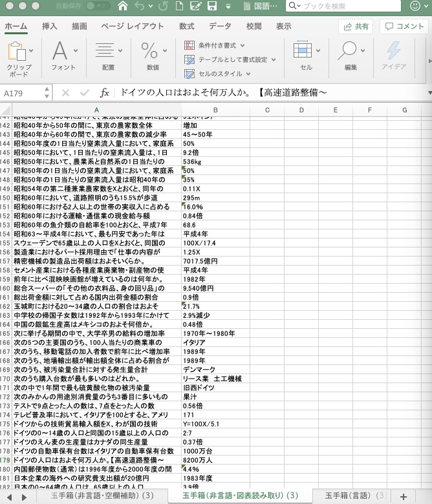Toggle the AutoSave switch
432x504 pixels.
coord(98,6)
